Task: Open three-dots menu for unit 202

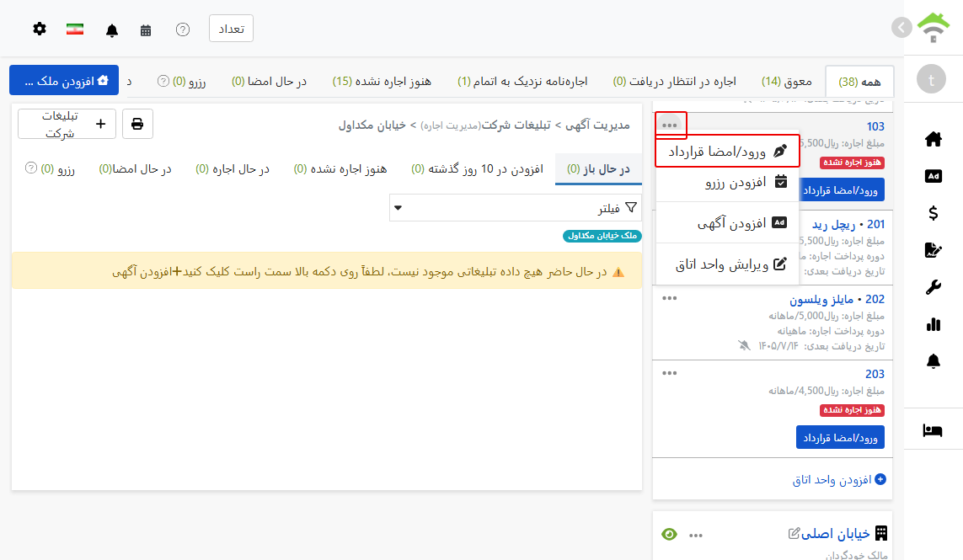Action: (x=670, y=298)
